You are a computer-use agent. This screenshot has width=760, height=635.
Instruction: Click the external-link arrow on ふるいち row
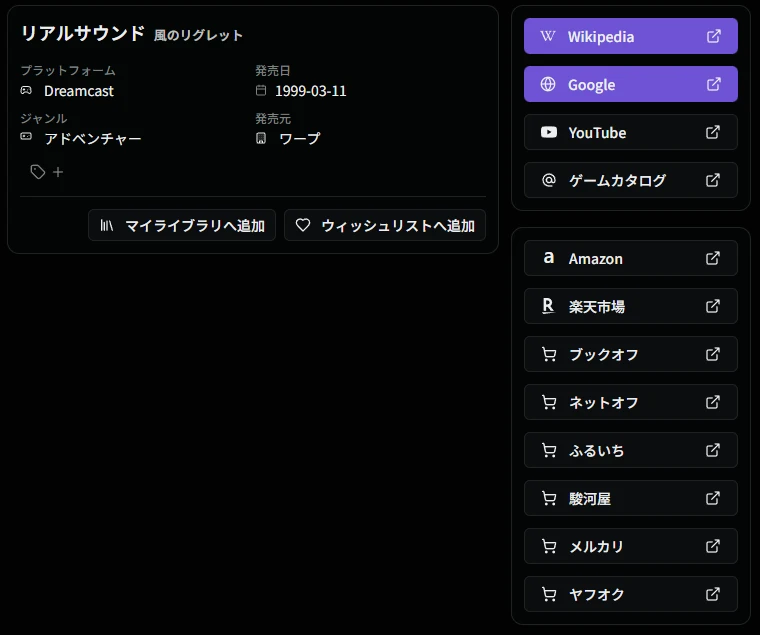tap(713, 450)
